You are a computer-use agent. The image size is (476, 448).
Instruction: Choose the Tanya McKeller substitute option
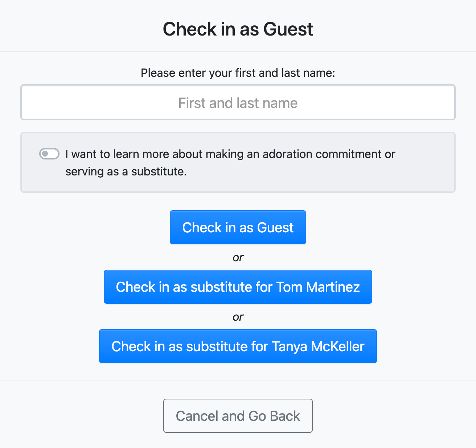click(x=238, y=346)
